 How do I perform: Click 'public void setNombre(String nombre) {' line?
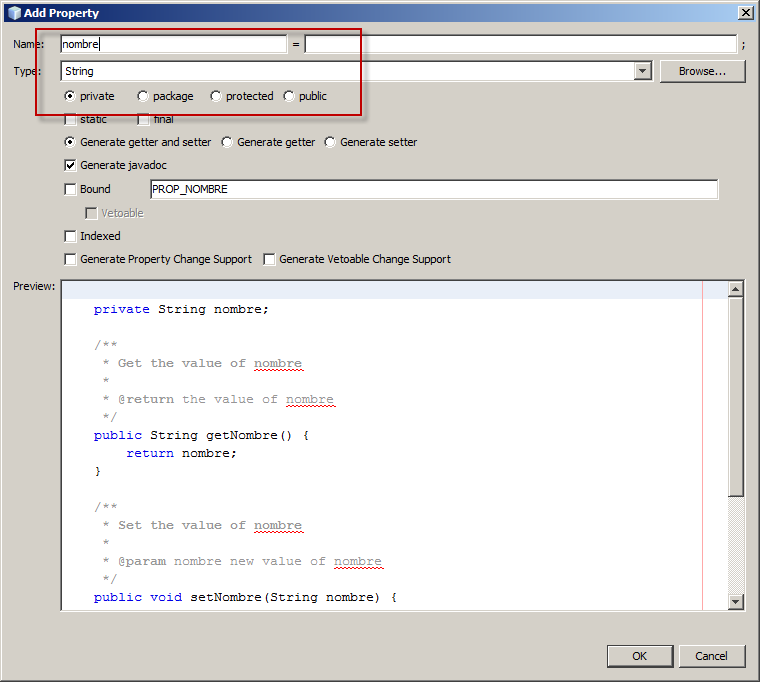pyautogui.click(x=245, y=597)
